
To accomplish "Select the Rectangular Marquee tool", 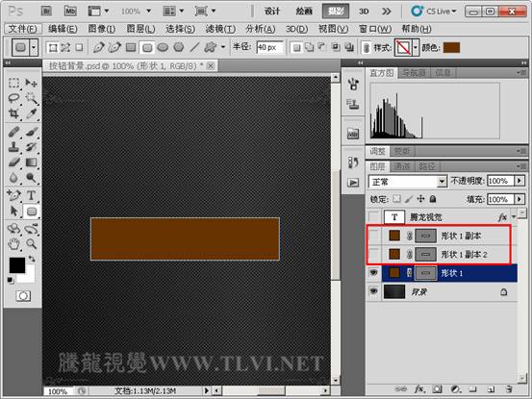I will 13,83.
